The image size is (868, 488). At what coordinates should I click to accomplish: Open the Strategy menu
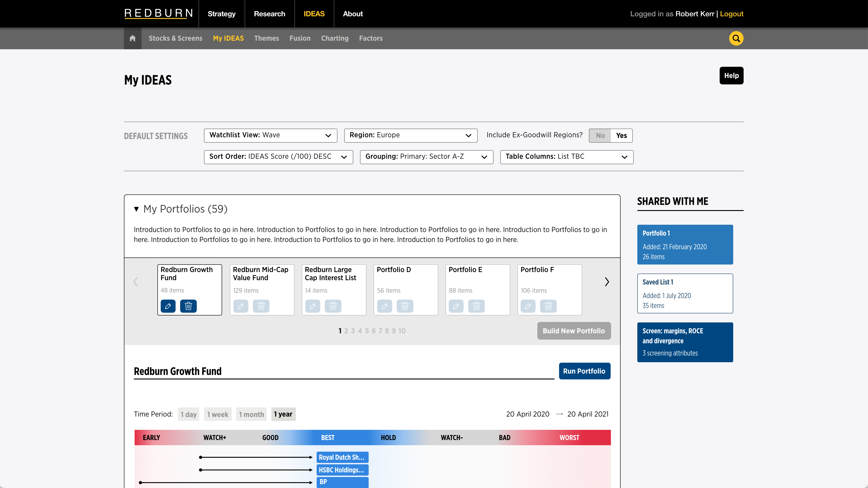[x=221, y=14]
